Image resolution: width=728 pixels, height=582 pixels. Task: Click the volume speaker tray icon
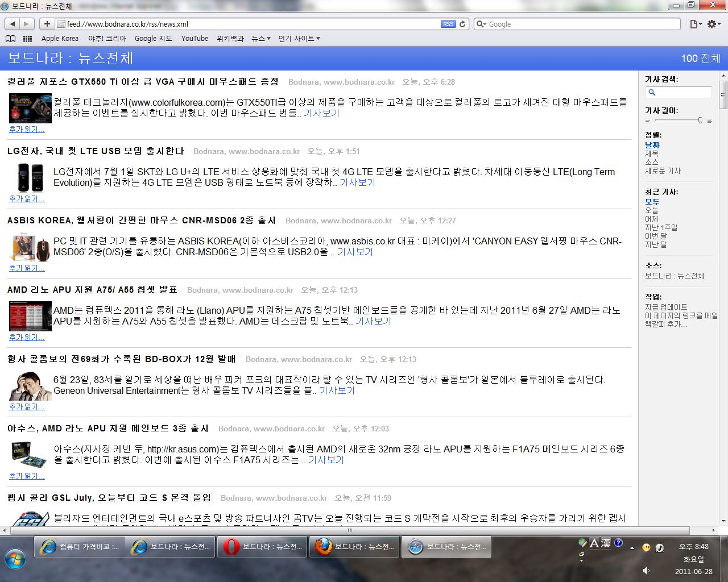pos(646,571)
